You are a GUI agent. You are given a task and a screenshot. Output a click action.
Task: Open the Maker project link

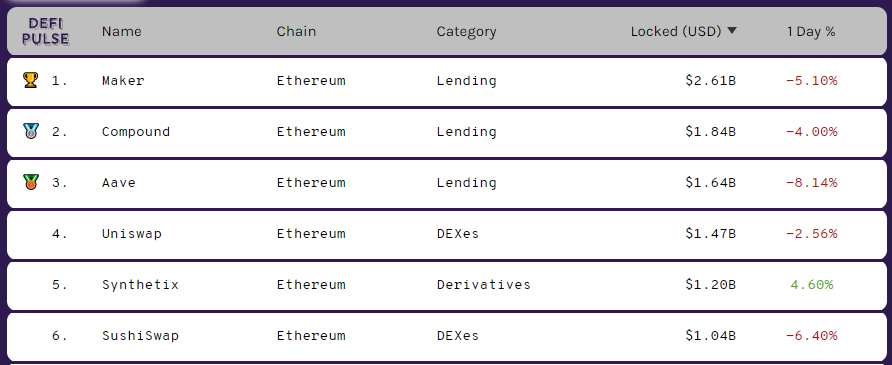123,80
